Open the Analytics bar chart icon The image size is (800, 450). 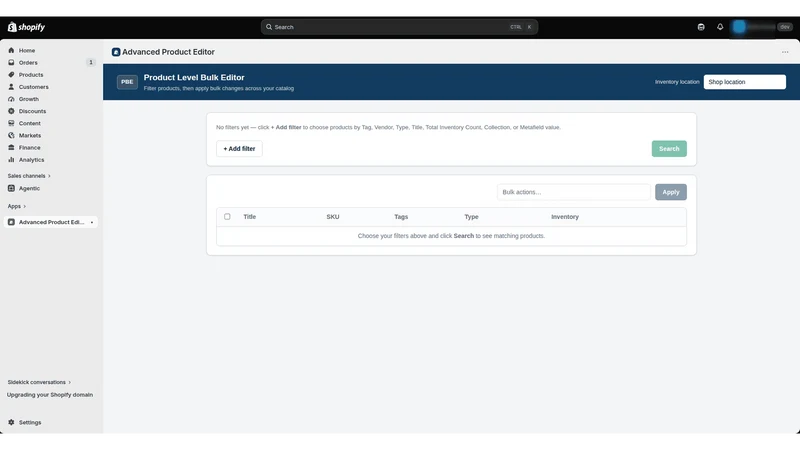tap(11, 160)
